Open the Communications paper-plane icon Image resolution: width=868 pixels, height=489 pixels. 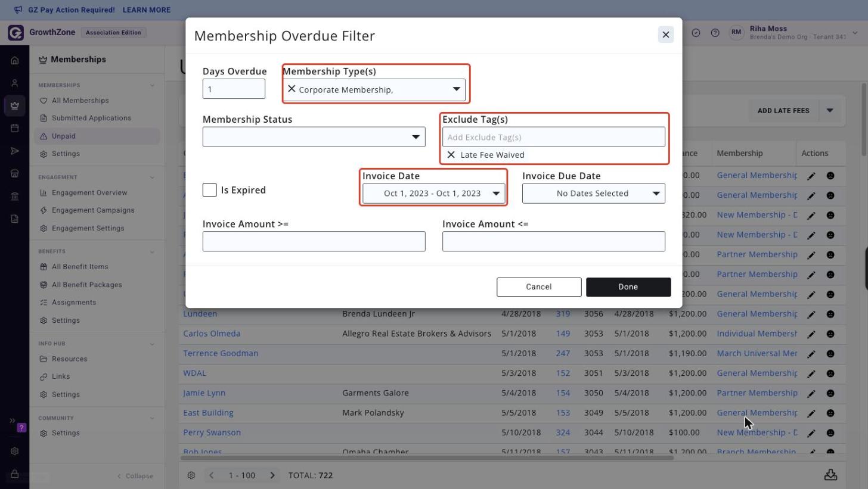[15, 151]
